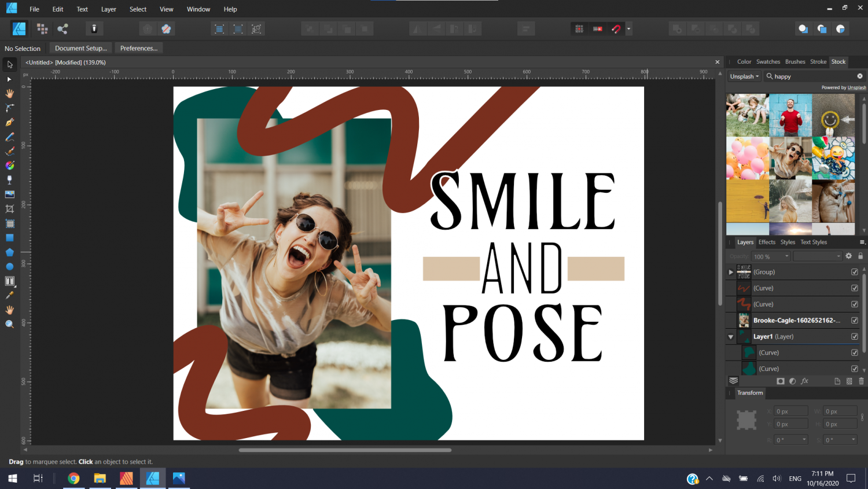Viewport: 868px width, 489px height.
Task: Pick the Ellipse shape tool
Action: (x=10, y=266)
